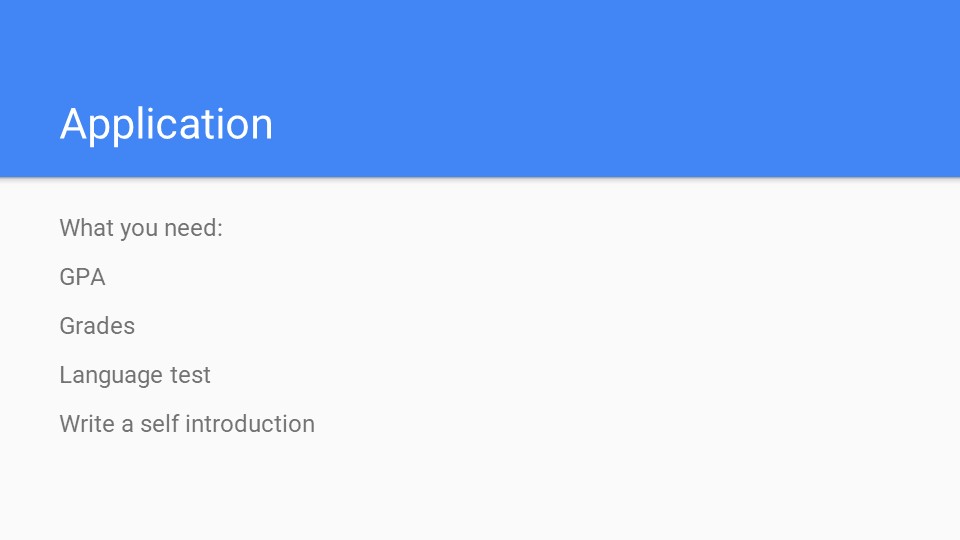Select "Write a self introduction" line

click(x=187, y=424)
